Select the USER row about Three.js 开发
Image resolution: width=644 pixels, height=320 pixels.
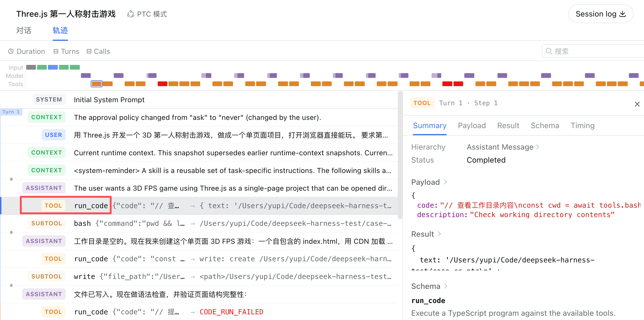[199, 135]
